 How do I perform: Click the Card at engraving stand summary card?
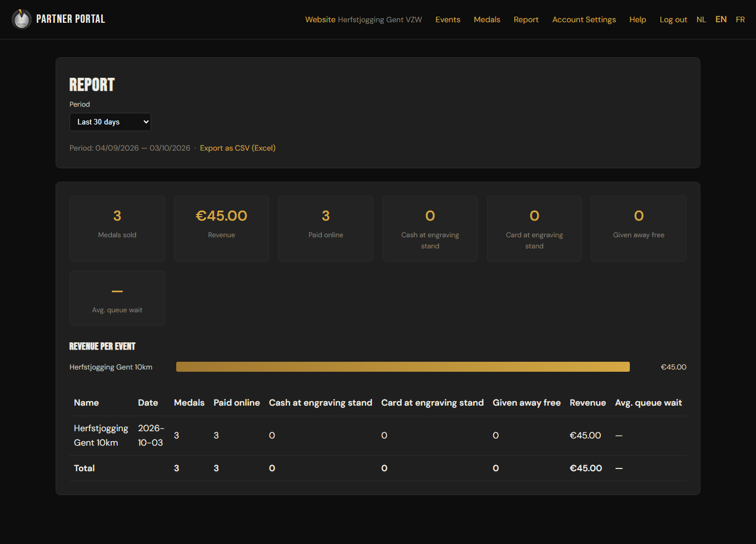[x=534, y=228]
